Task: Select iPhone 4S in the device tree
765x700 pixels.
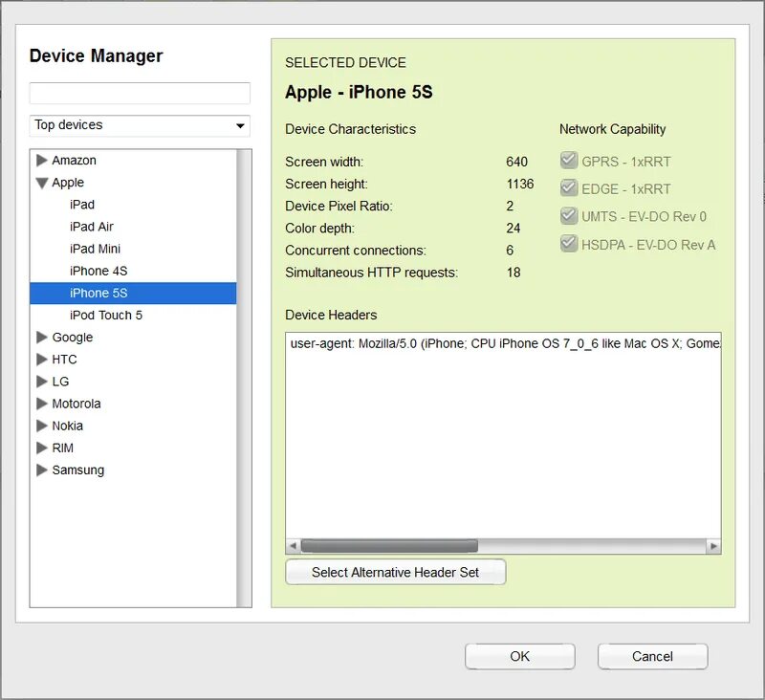Action: coord(133,271)
